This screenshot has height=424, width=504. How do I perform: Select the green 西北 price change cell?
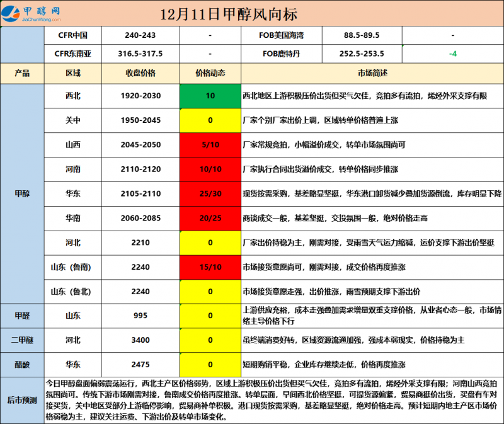point(210,96)
